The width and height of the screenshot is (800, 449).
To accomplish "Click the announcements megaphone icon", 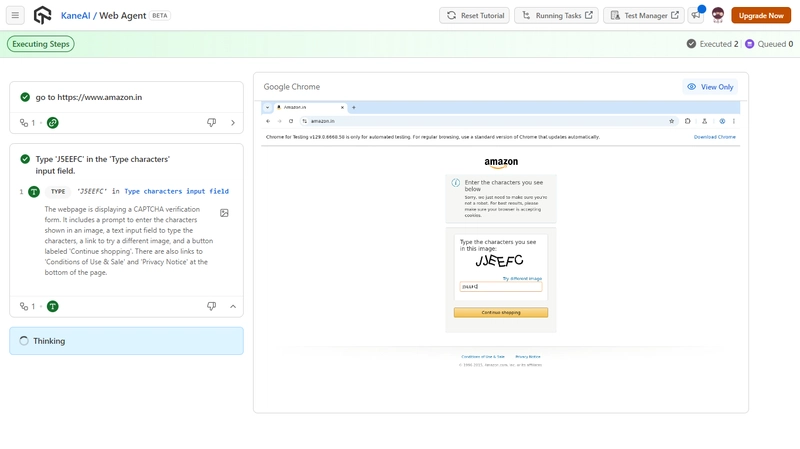I will pos(696,15).
